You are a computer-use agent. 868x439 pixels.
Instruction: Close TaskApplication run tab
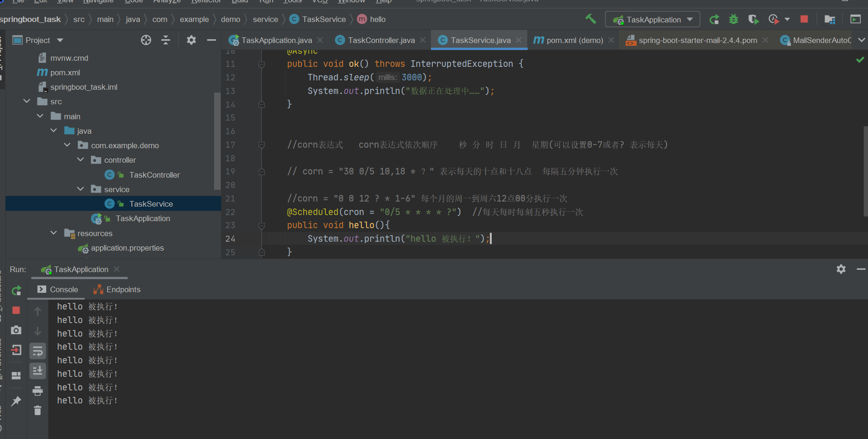116,269
